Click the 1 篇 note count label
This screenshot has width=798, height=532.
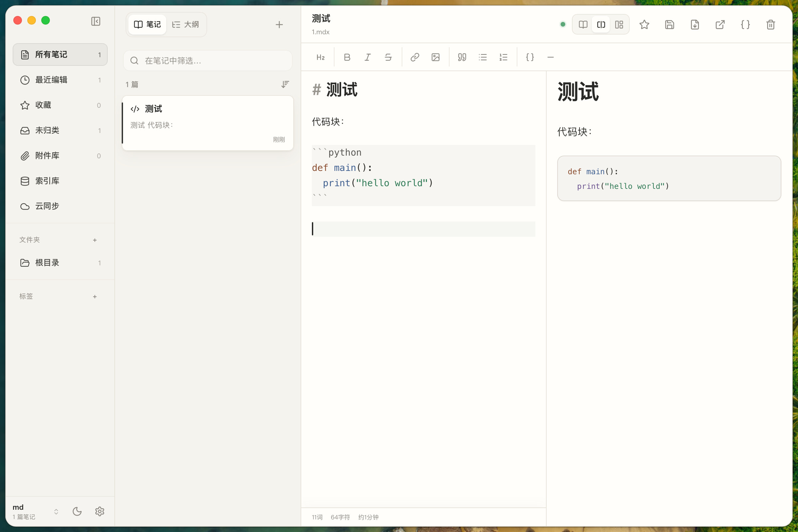pyautogui.click(x=132, y=84)
